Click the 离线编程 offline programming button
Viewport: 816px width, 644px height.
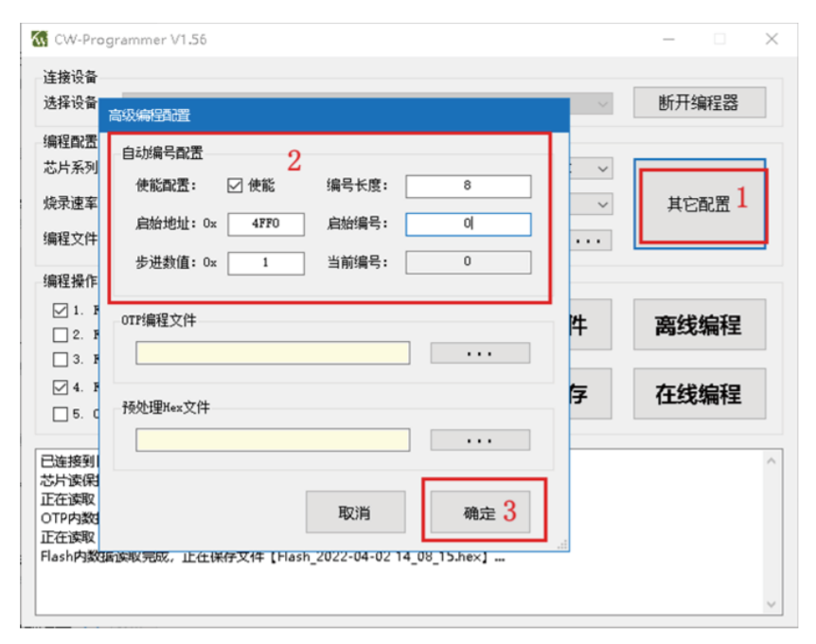[x=699, y=324]
